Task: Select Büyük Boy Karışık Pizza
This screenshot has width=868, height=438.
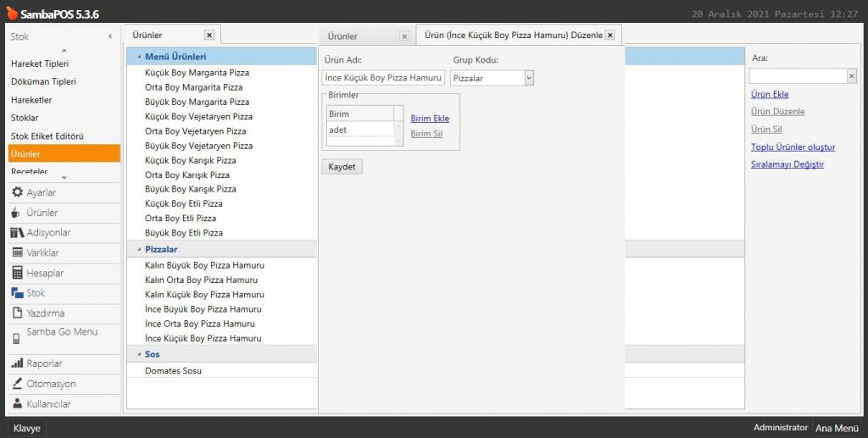Action: (191, 189)
